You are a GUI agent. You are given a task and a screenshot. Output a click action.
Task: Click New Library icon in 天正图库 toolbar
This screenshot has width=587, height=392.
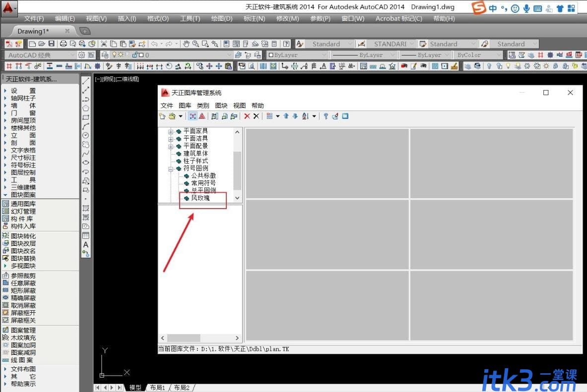pyautogui.click(x=162, y=116)
